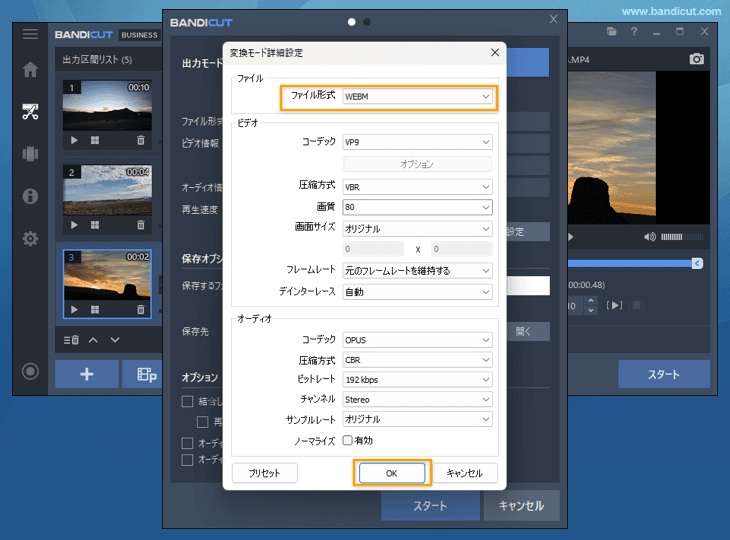This screenshot has height=540, width=730.
Task: Open help question mark icon
Action: pos(634,32)
